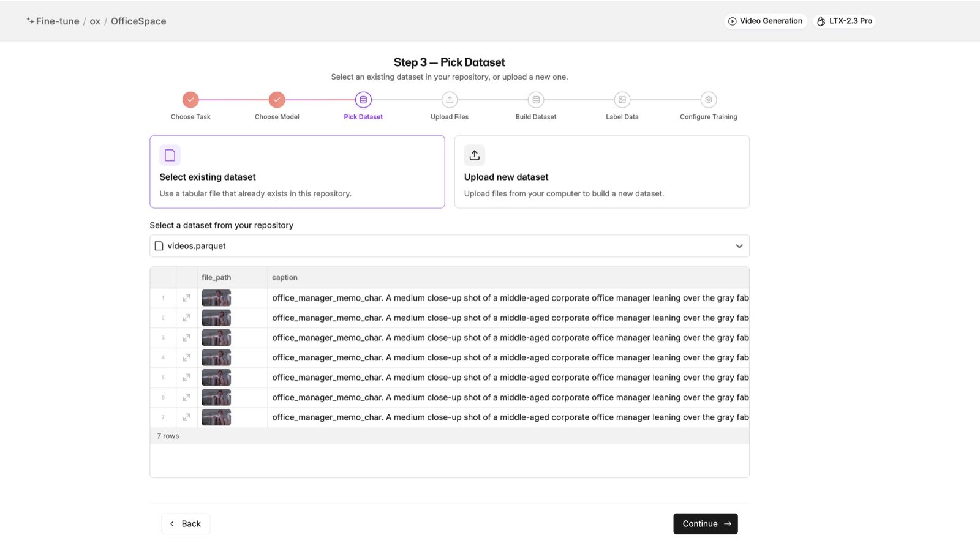Click the Pick Dataset step label
The image size is (980, 549).
(x=363, y=117)
